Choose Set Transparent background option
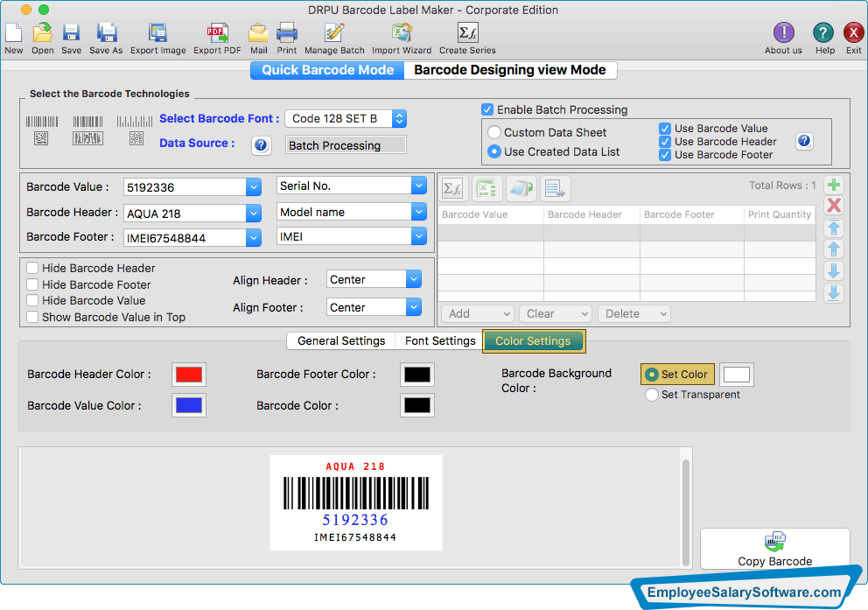Image resolution: width=868 pixels, height=610 pixels. 652,395
